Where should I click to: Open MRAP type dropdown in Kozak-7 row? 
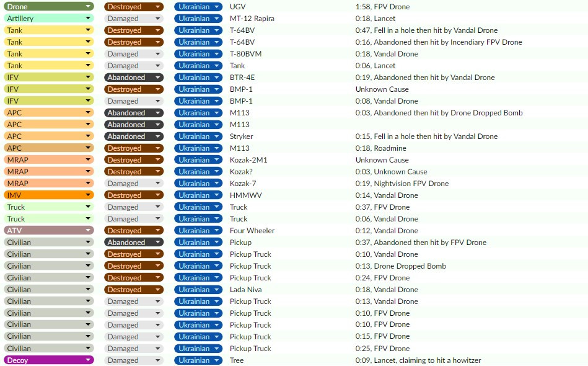(49, 183)
